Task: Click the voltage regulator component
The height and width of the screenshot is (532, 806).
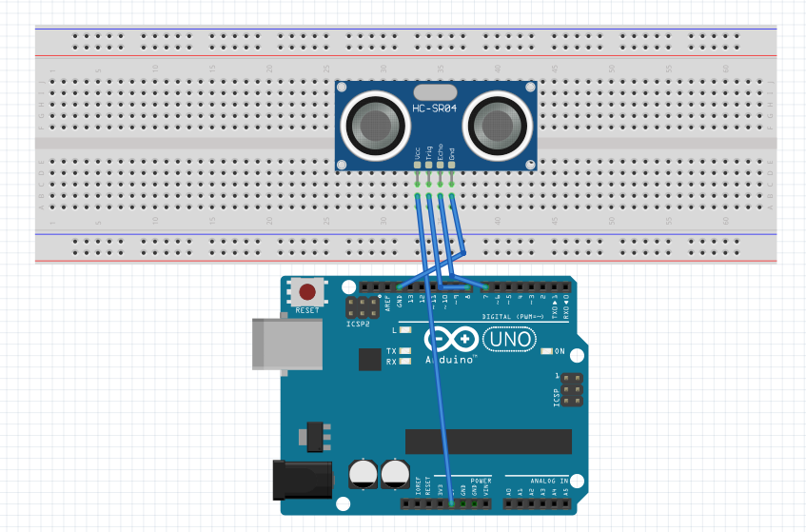Action: coord(315,437)
